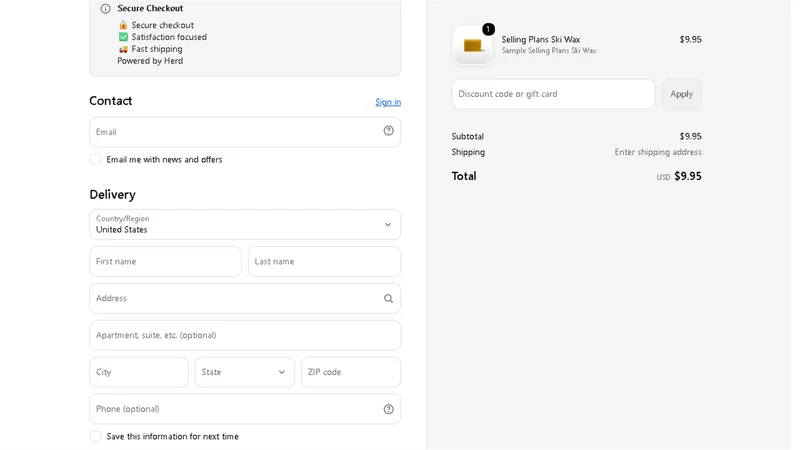The width and height of the screenshot is (800, 450).
Task: Click the Discount code or gift card field
Action: [x=554, y=94]
